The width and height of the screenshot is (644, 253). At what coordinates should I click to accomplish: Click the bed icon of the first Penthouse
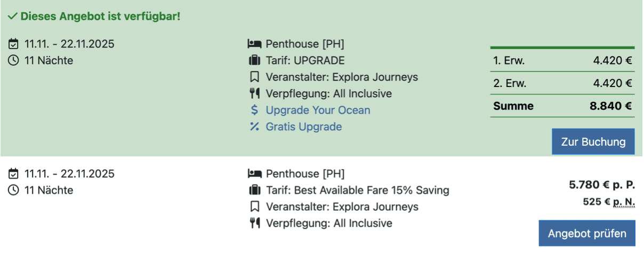[x=254, y=44]
